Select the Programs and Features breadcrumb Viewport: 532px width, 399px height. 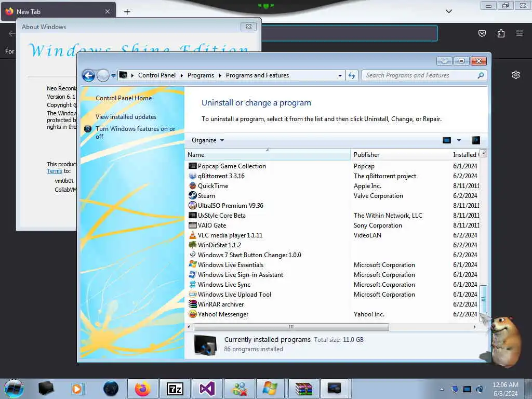coord(257,75)
